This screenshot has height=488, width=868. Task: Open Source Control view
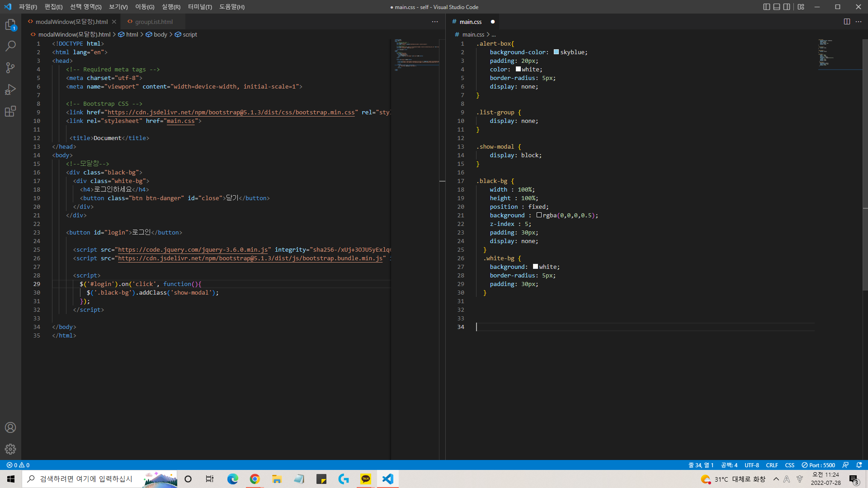coord(10,68)
